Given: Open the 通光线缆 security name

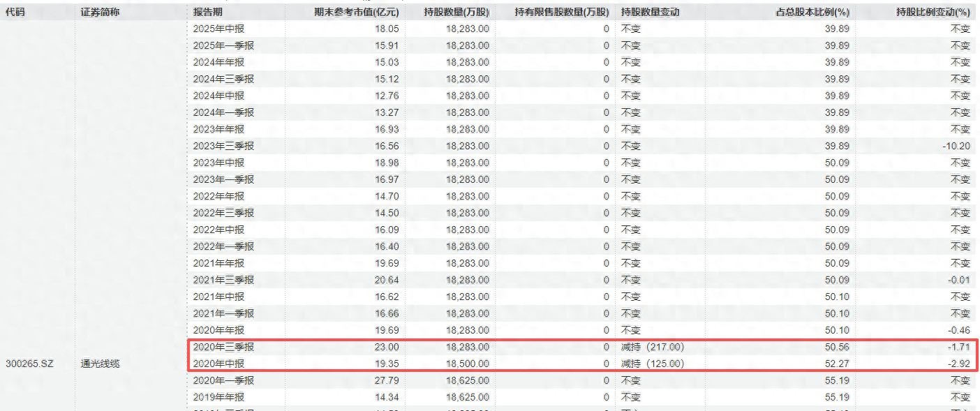Looking at the screenshot, I should coord(100,364).
